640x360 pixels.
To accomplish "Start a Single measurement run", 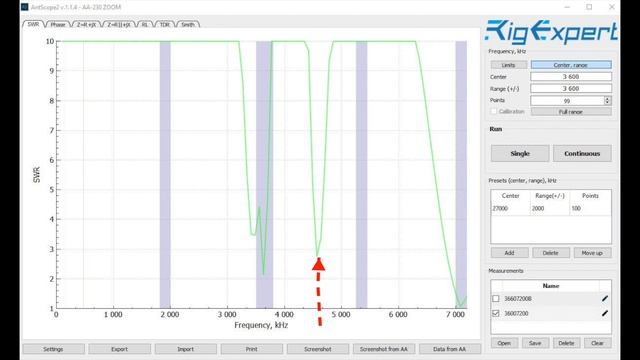I will pyautogui.click(x=520, y=153).
